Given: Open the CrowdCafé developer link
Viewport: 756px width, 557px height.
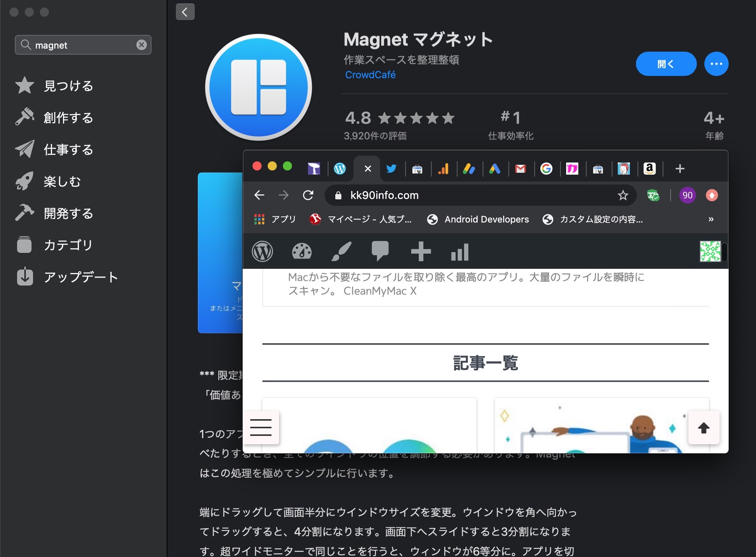Looking at the screenshot, I should [370, 75].
